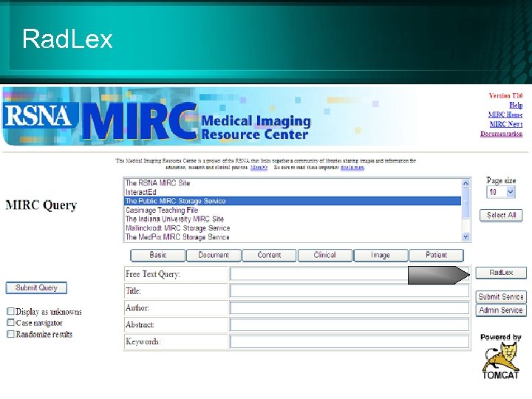Open the Documentation link
This screenshot has width=532, height=399.
(x=502, y=134)
